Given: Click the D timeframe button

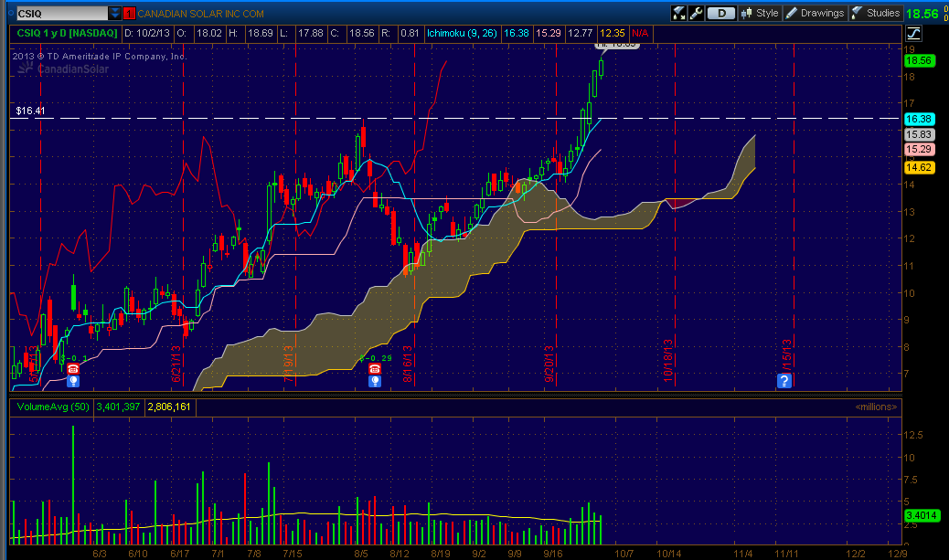Looking at the screenshot, I should (x=721, y=13).
